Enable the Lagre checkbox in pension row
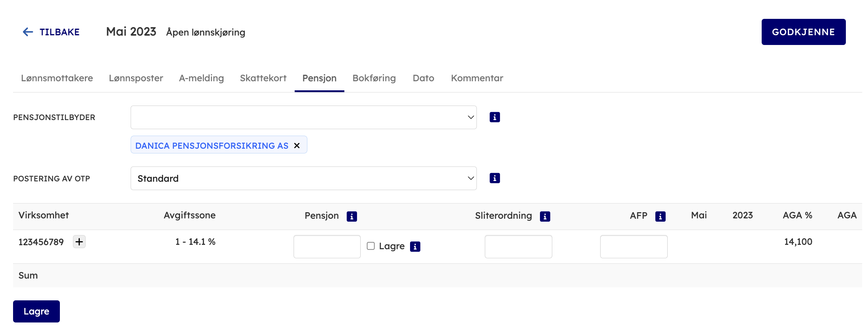868x333 pixels. [370, 246]
